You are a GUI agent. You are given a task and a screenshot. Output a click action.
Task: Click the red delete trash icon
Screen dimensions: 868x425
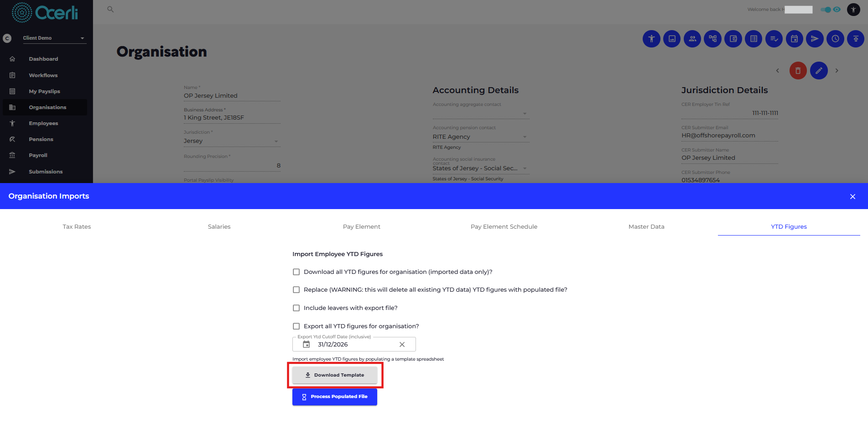[x=798, y=71]
